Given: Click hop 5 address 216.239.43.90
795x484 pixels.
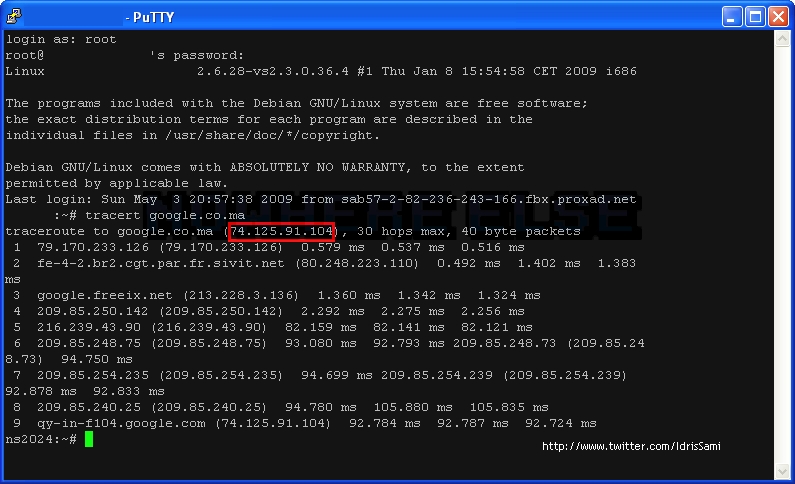Looking at the screenshot, I should pos(89,327).
